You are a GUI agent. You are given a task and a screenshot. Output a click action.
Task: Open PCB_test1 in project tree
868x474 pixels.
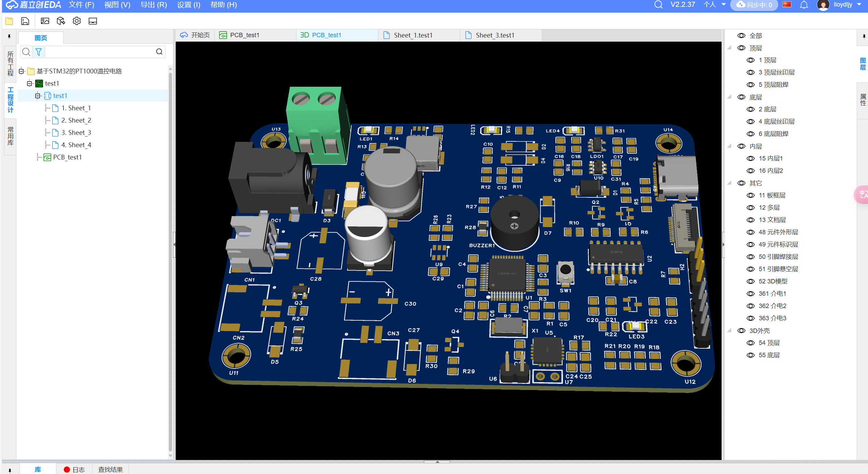(67, 157)
